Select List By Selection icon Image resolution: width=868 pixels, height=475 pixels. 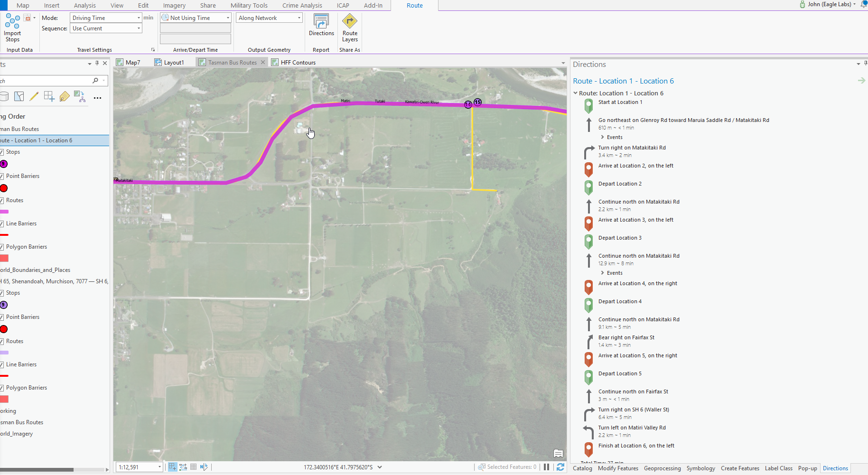[19, 97]
